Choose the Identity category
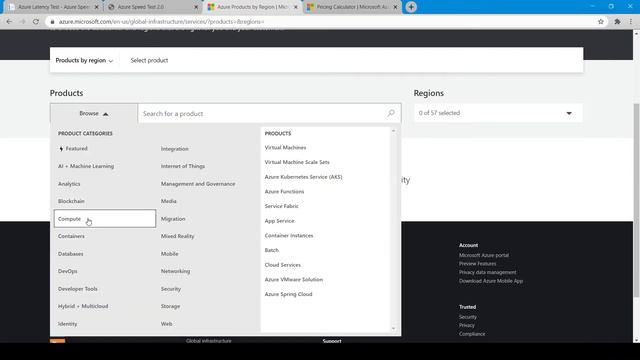The width and height of the screenshot is (640, 360). 67,324
